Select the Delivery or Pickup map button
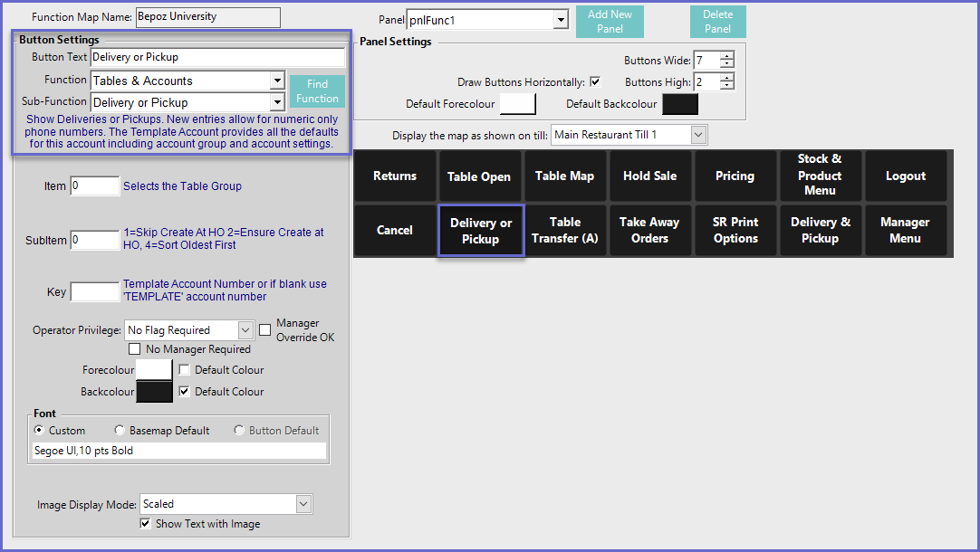 click(480, 231)
